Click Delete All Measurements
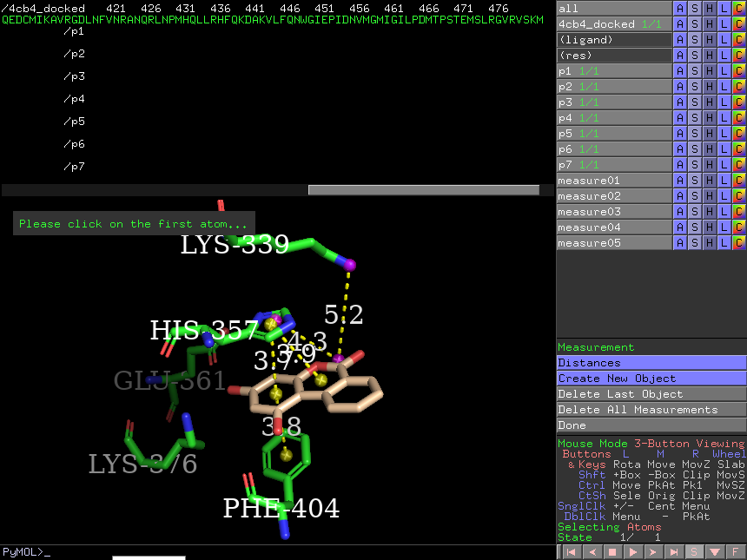 point(651,410)
